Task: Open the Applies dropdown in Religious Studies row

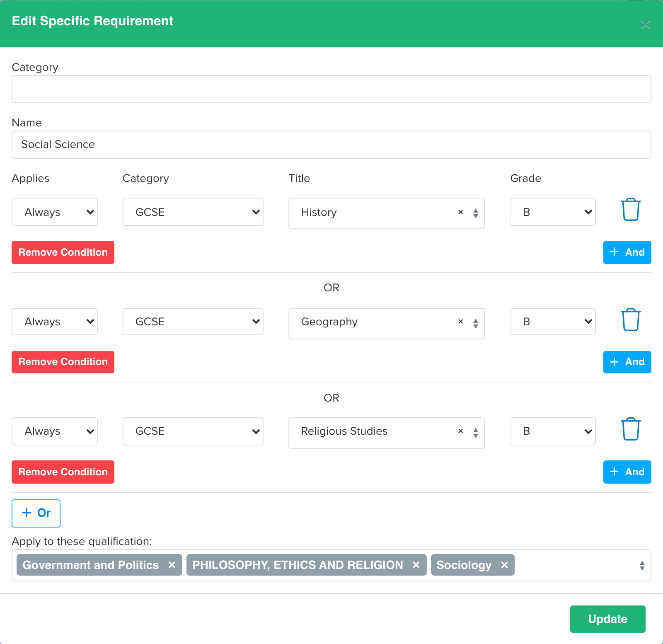Action: 55,431
